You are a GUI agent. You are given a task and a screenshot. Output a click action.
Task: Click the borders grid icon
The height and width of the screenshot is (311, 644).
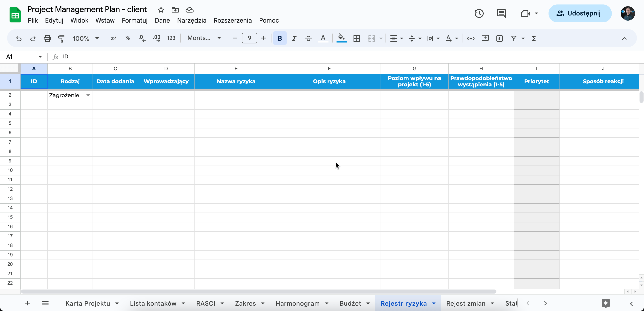pos(356,38)
